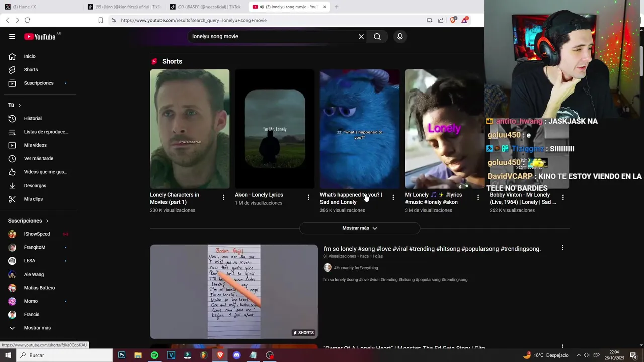Switch to the kino.frizza TikTok tab

[123, 7]
